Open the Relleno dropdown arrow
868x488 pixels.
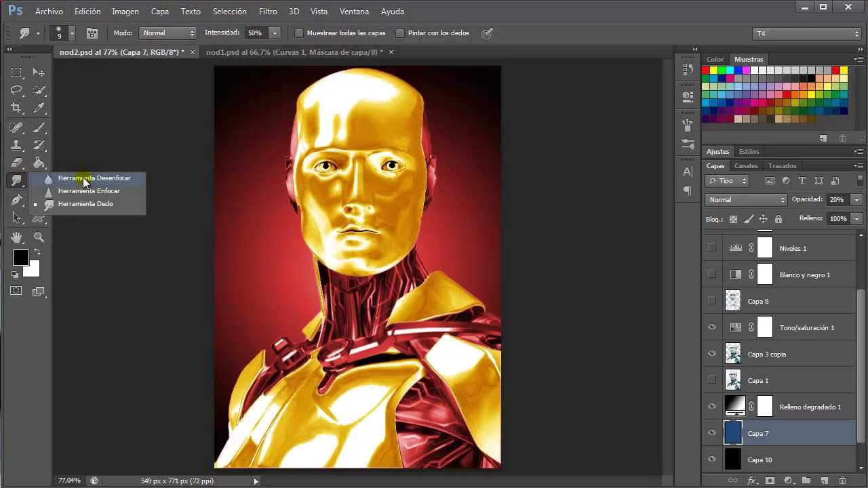pos(856,219)
